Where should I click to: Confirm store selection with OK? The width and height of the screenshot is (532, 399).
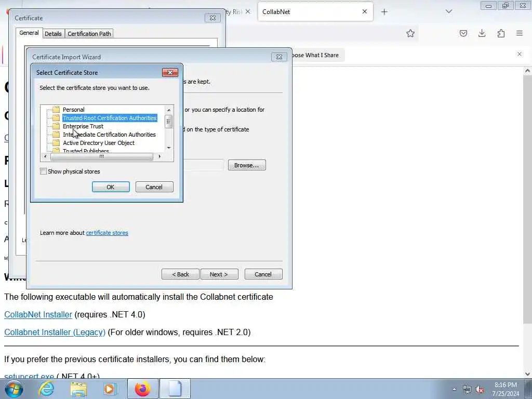click(111, 187)
